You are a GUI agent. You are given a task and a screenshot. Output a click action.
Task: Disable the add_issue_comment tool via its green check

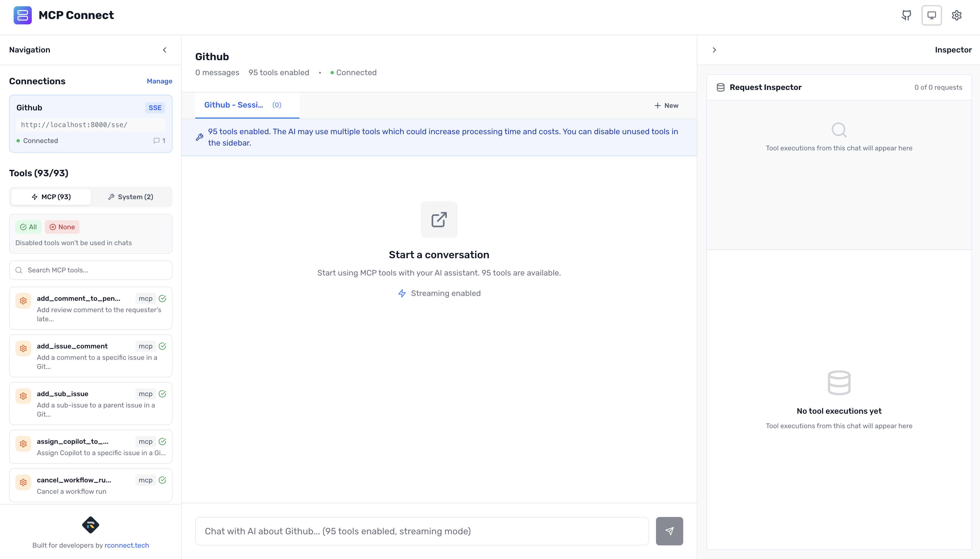point(162,346)
